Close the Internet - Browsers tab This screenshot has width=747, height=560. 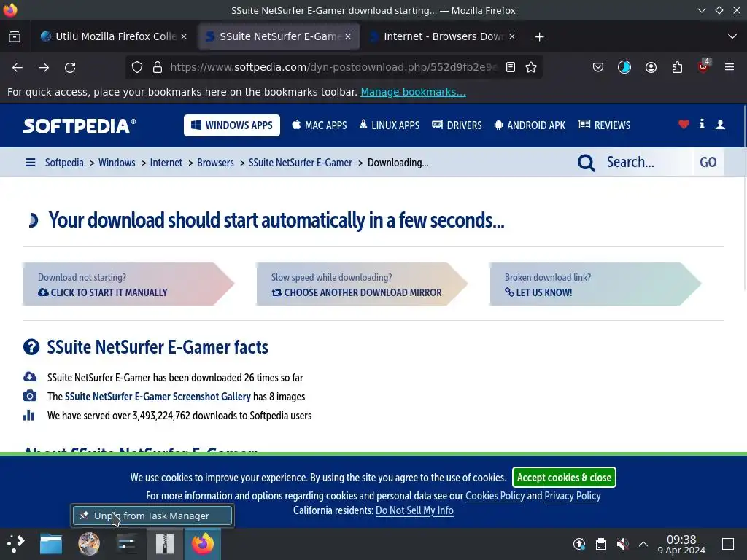[x=512, y=36]
